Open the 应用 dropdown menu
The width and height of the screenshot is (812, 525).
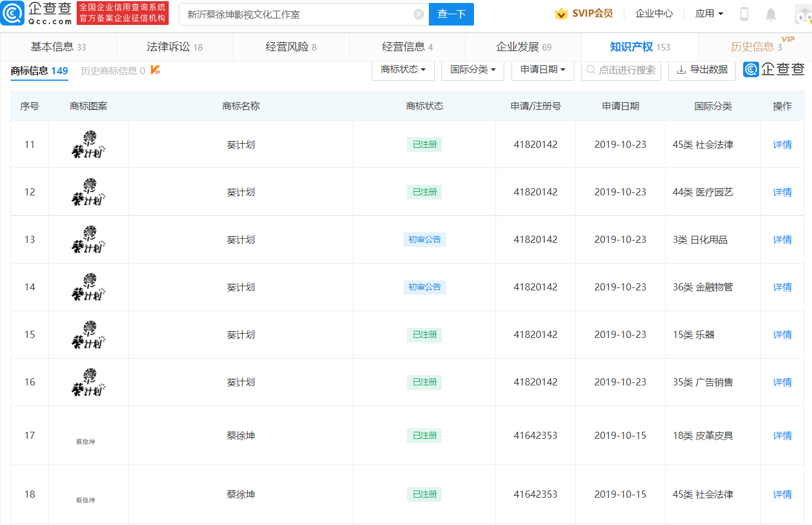pyautogui.click(x=709, y=14)
